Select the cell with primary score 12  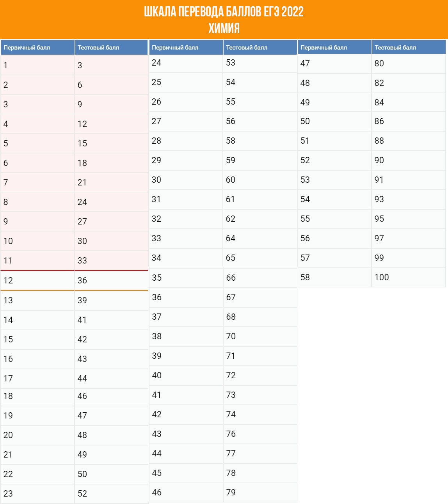pyautogui.click(x=37, y=281)
